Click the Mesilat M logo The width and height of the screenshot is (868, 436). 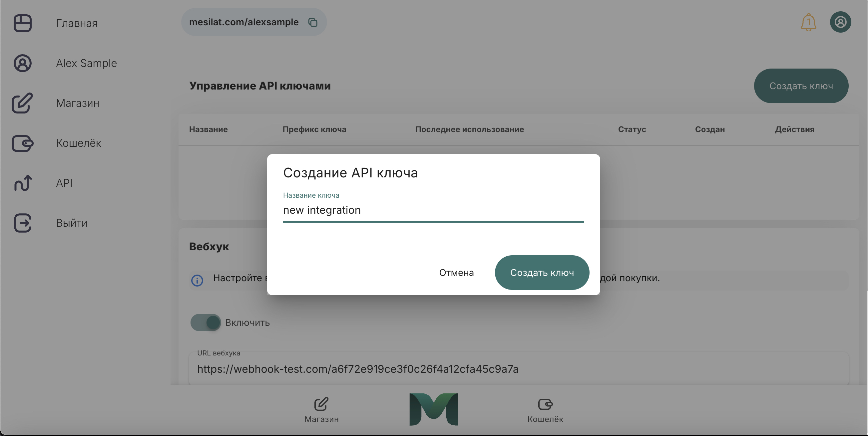[x=434, y=409]
